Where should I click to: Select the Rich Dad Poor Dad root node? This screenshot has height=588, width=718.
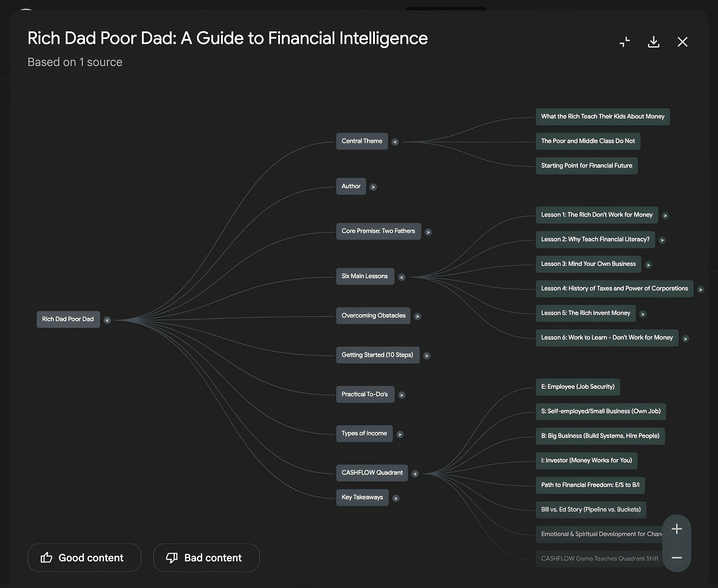click(x=68, y=319)
